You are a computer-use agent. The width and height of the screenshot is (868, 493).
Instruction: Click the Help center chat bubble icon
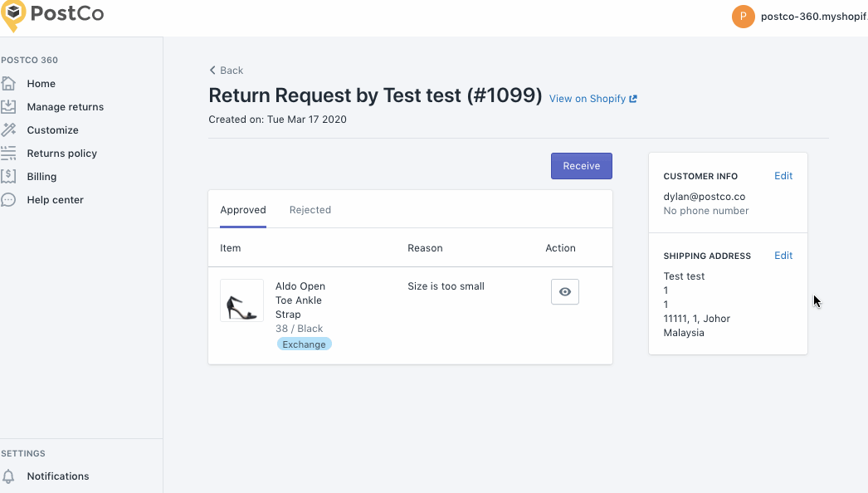[8, 200]
